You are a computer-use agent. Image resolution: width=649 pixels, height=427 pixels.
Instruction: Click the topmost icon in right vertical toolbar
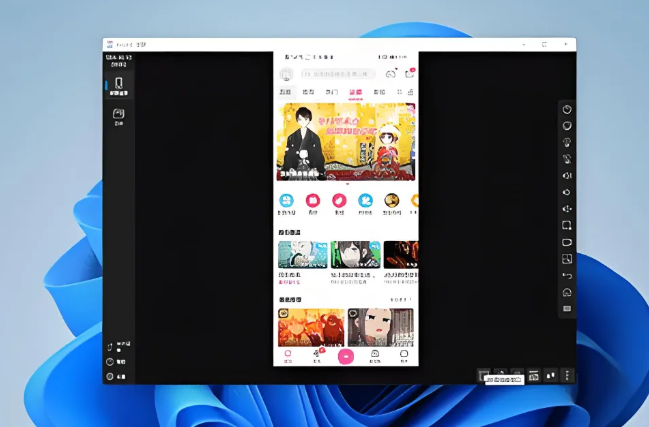[x=567, y=109]
